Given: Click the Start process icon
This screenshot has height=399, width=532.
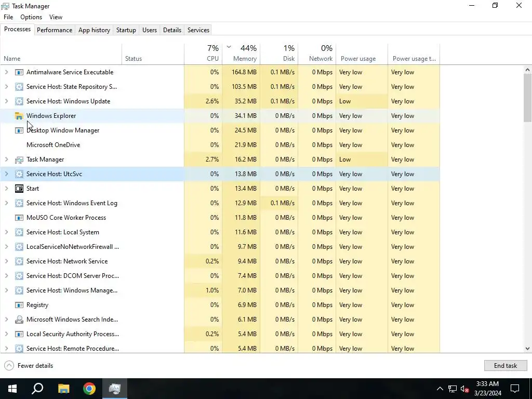Looking at the screenshot, I should click(19, 189).
